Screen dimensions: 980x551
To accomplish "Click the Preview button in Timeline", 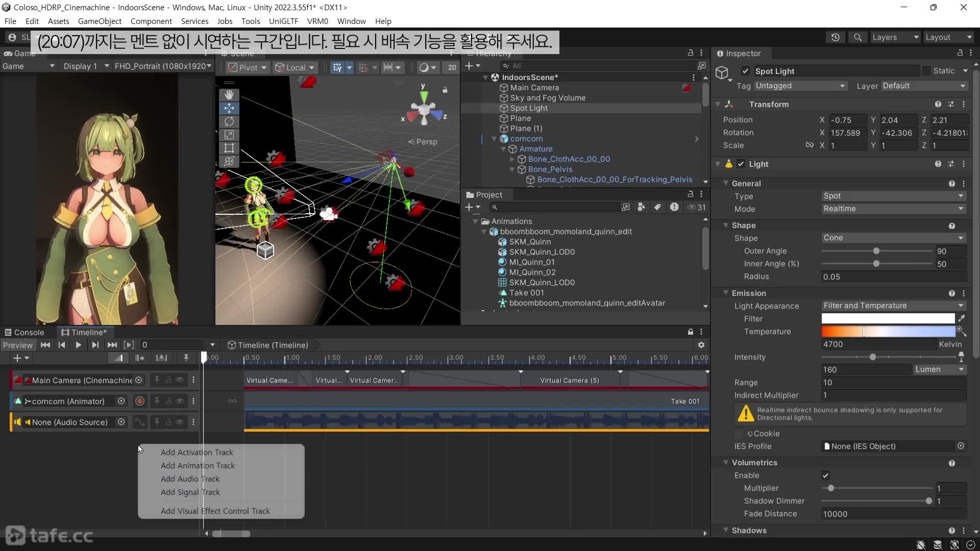I will tap(17, 345).
